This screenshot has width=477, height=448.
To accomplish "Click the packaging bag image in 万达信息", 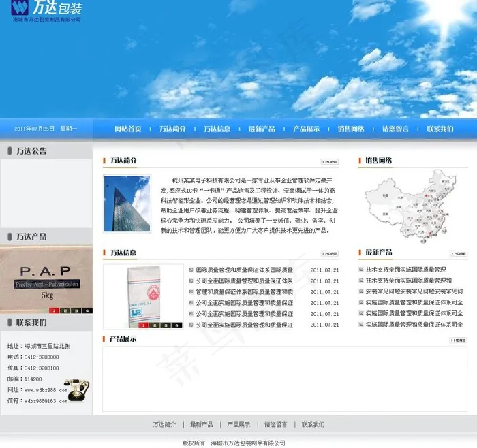I will [x=143, y=296].
